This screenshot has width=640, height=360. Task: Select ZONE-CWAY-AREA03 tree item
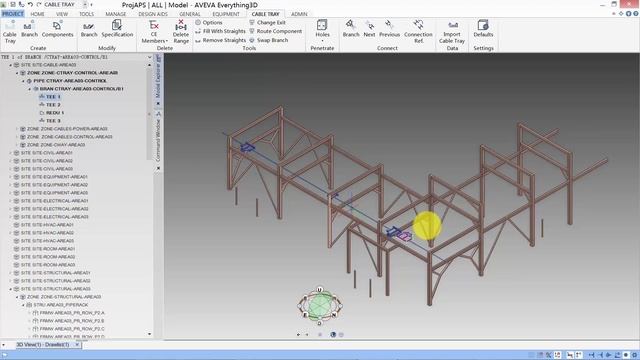pyautogui.click(x=52, y=145)
